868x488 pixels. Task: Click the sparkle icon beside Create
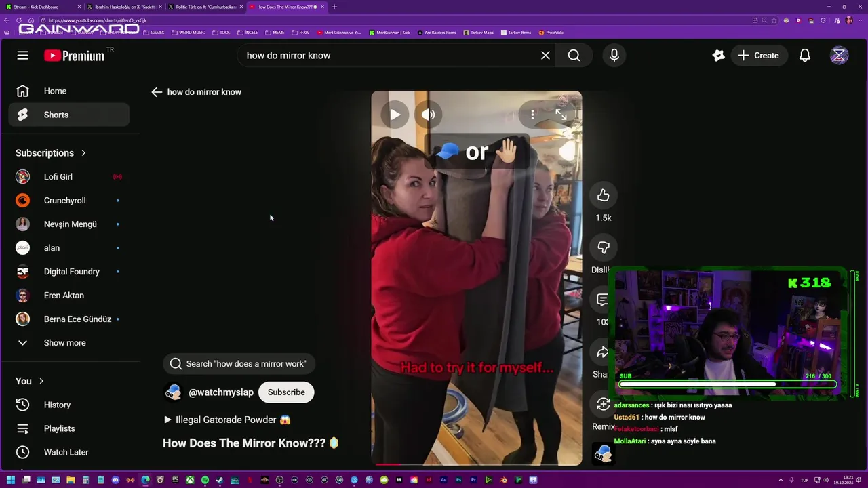click(719, 56)
